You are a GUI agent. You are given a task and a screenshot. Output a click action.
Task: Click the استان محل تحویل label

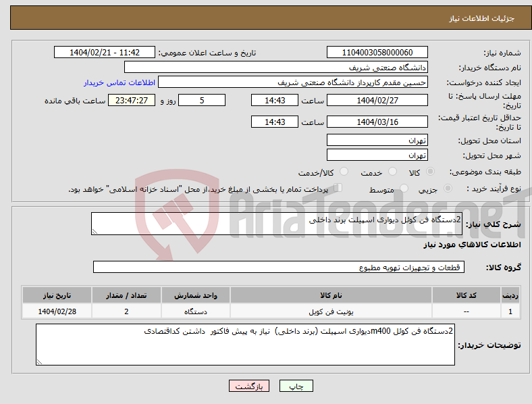pyautogui.click(x=489, y=141)
